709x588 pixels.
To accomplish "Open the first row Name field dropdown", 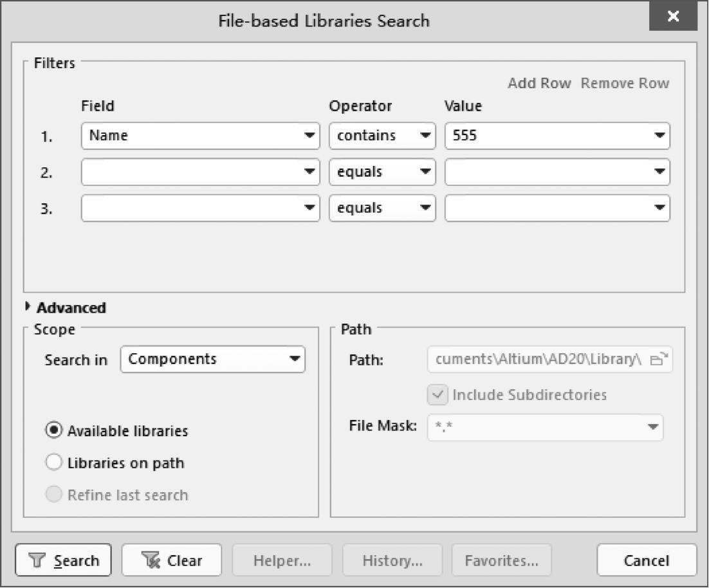I will pyautogui.click(x=310, y=136).
